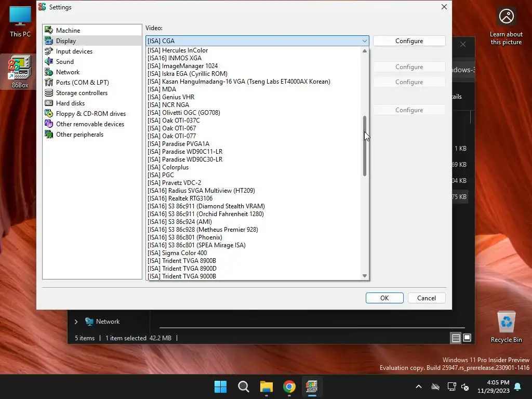
Task: Choose [ISA] Oak OTI-037C
Action: 254,121
